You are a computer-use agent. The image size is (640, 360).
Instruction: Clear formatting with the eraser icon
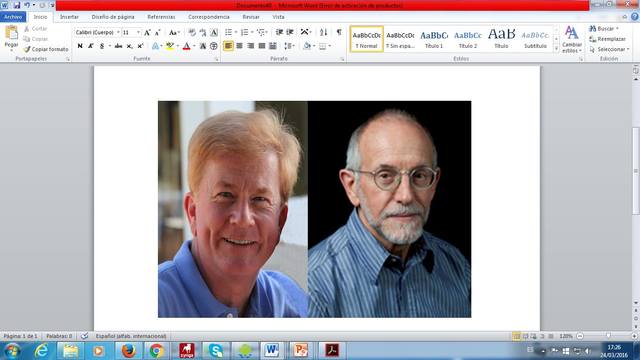[191, 32]
